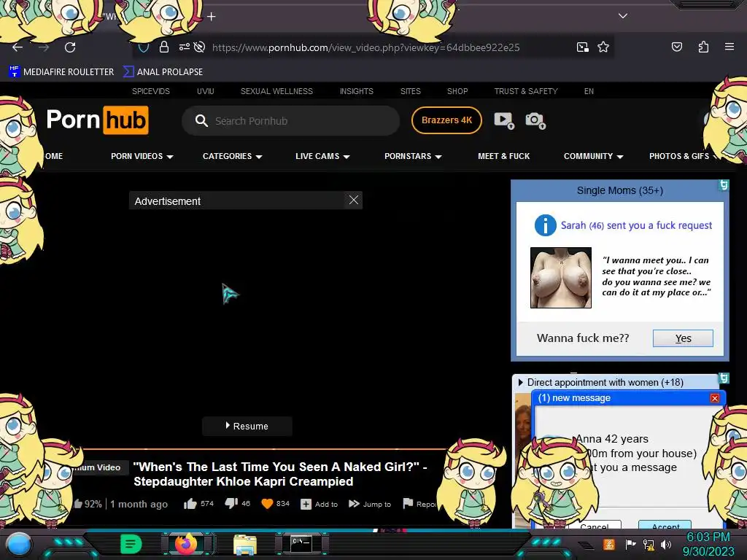Click the search magnifier icon
This screenshot has height=560, width=747.
pos(201,120)
